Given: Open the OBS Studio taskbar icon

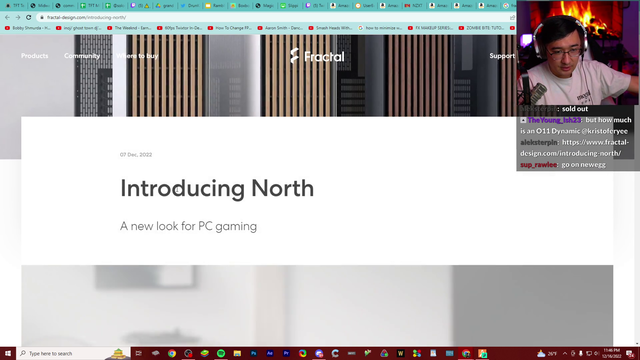Looking at the screenshot, I should [188, 353].
